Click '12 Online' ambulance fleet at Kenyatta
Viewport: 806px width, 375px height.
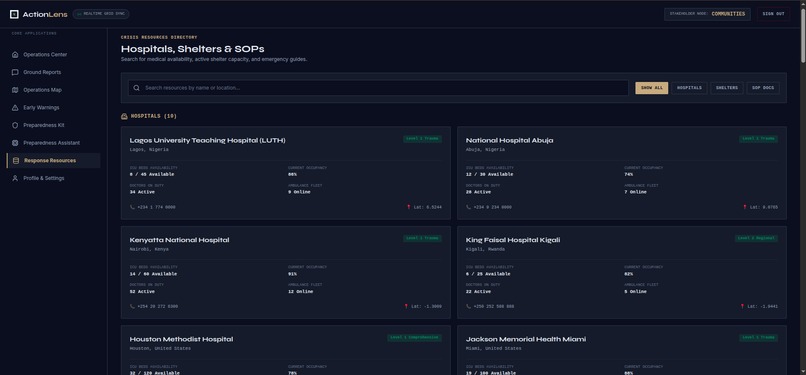pyautogui.click(x=301, y=292)
